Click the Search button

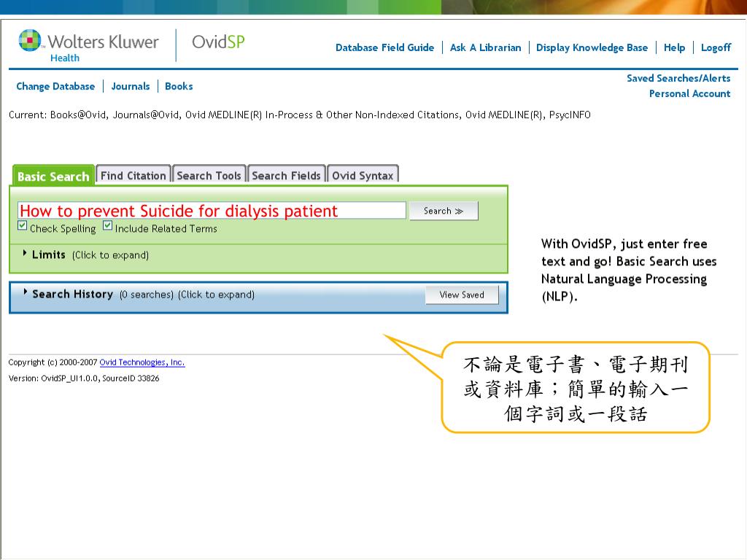point(444,211)
